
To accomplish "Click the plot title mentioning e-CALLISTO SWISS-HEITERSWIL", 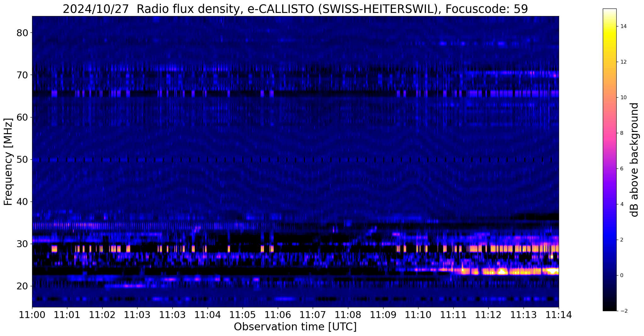I will (x=295, y=9).
